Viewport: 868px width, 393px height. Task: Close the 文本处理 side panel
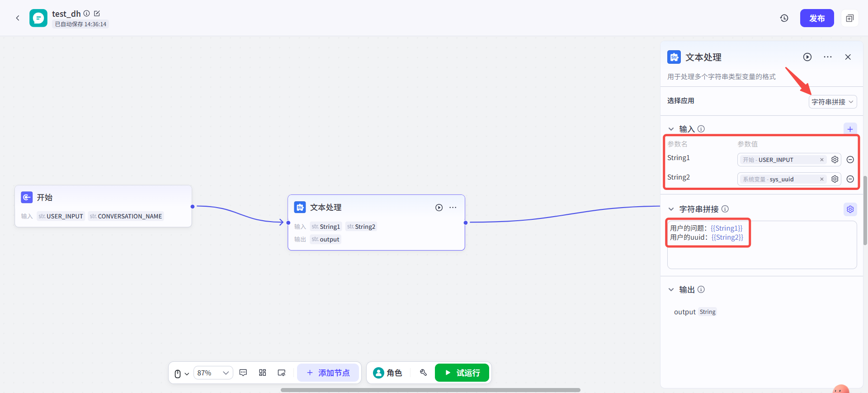pos(848,57)
